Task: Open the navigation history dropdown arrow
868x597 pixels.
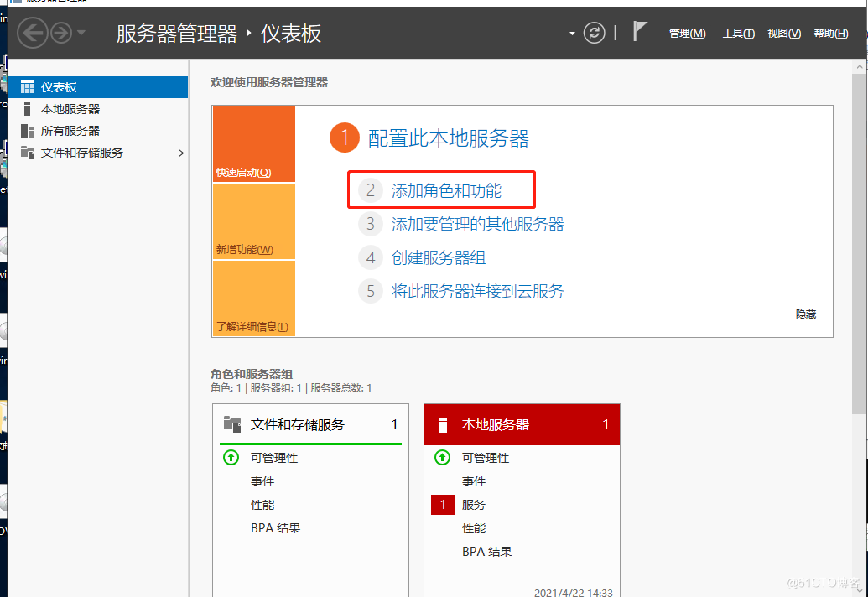Action: 81,34
